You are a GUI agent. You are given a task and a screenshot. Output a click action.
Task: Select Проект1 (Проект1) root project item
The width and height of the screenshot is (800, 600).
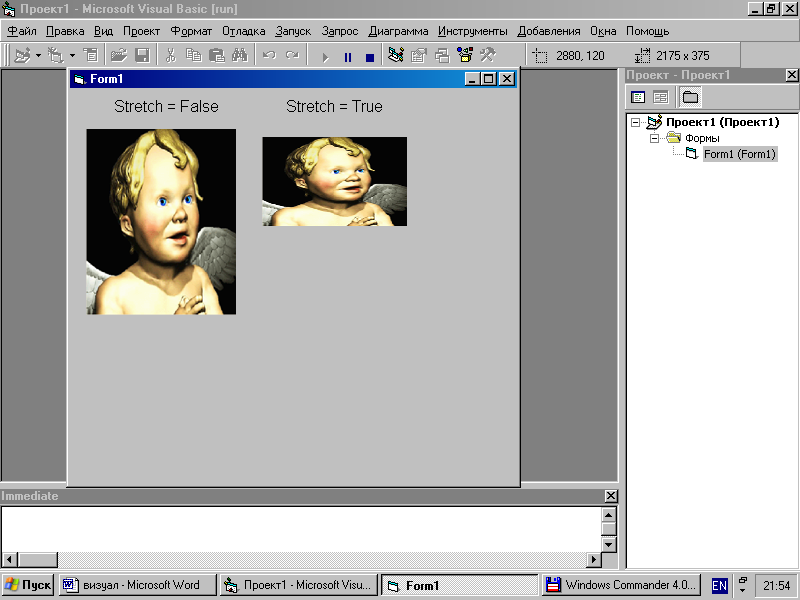click(722, 122)
